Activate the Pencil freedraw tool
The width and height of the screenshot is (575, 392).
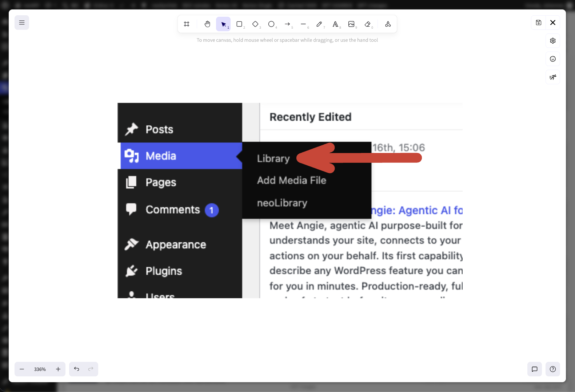[x=319, y=24]
